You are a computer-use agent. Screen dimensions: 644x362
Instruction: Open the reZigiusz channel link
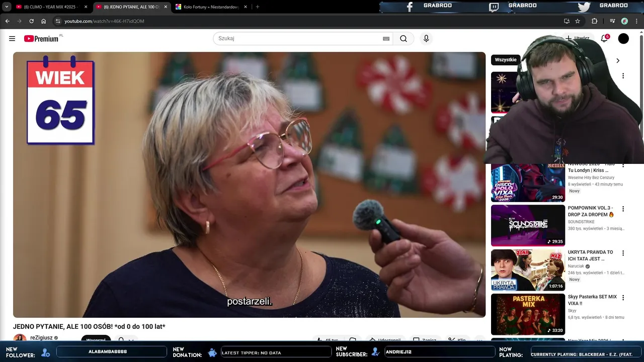click(41, 338)
